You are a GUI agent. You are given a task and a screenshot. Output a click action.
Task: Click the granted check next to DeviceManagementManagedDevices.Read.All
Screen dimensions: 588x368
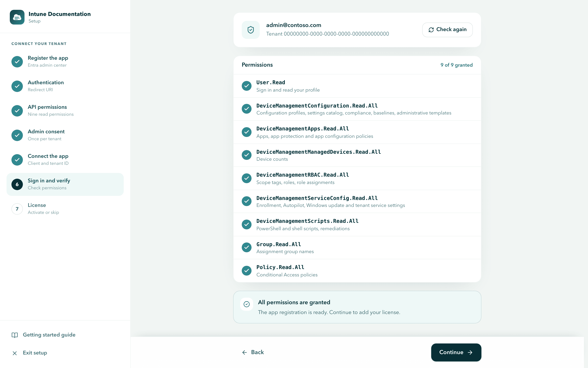click(247, 155)
